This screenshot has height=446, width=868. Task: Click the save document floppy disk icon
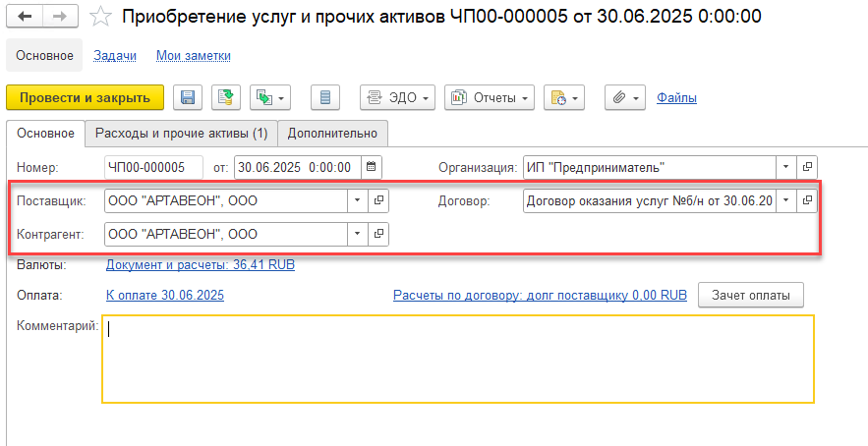[x=187, y=97]
